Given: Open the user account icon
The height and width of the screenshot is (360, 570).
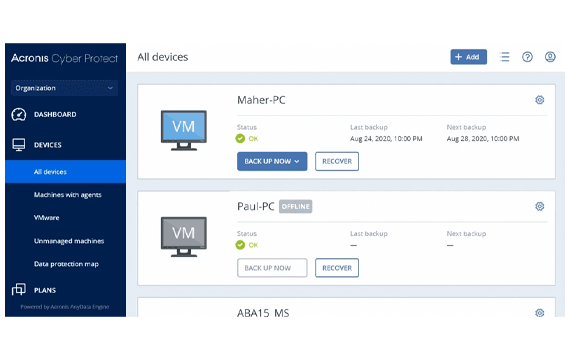Looking at the screenshot, I should (x=550, y=57).
